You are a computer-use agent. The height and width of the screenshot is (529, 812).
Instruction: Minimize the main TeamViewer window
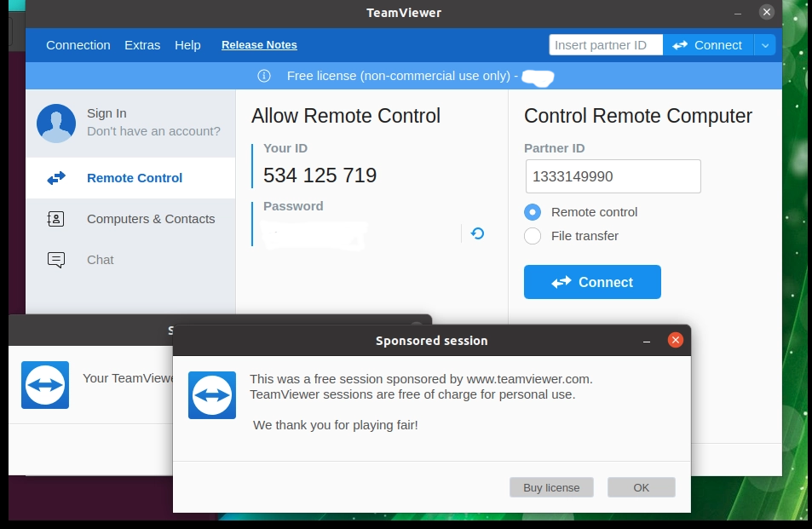738,13
